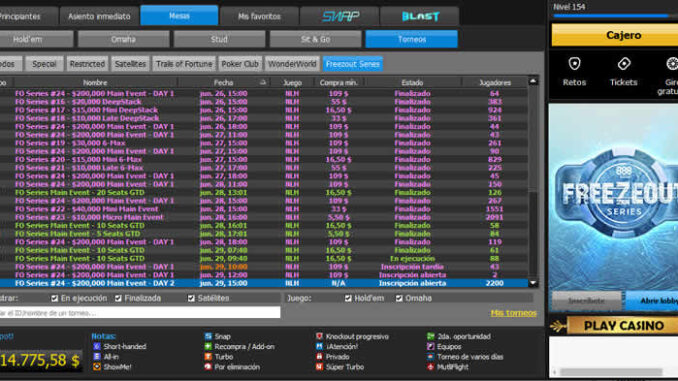The width and height of the screenshot is (678, 381).
Task: Click the Privado legend icon
Action: (319, 356)
